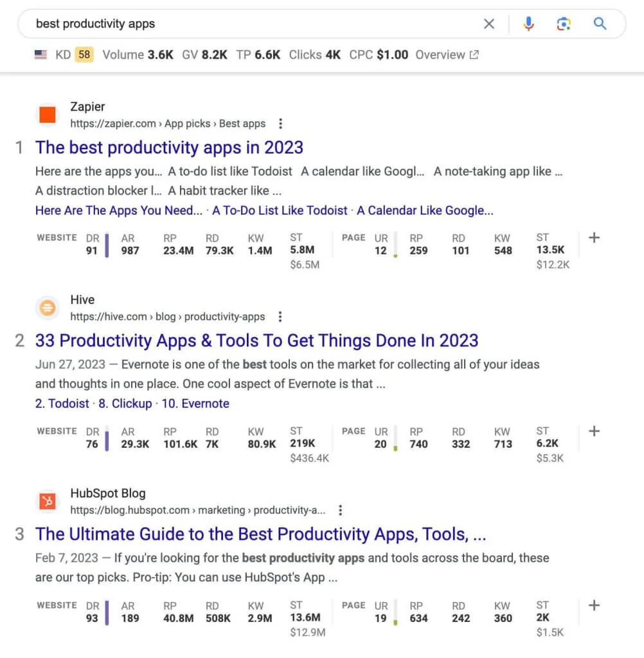Open the three-dot menu for the HubSpot result

tap(340, 510)
